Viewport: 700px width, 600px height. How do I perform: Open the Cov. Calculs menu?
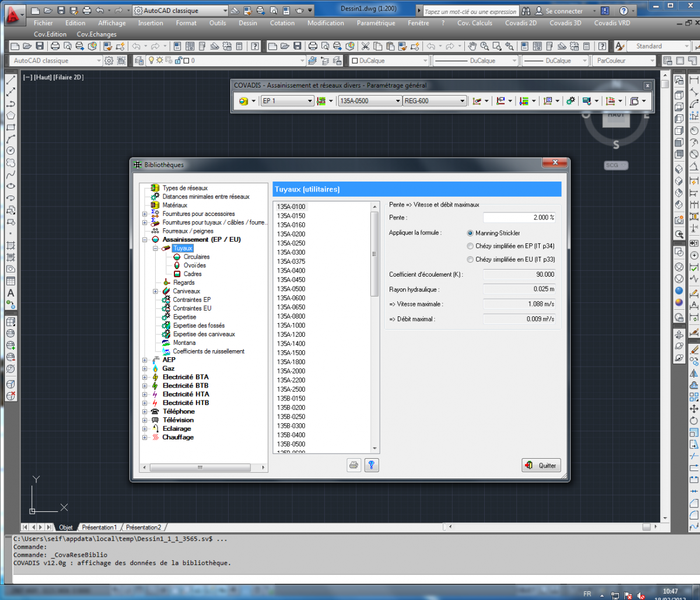tap(474, 23)
